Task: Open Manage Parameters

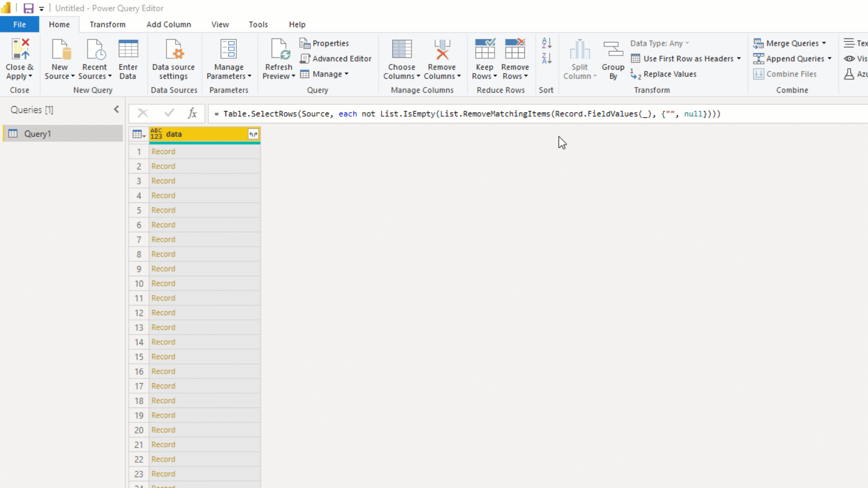Action: coord(229,58)
